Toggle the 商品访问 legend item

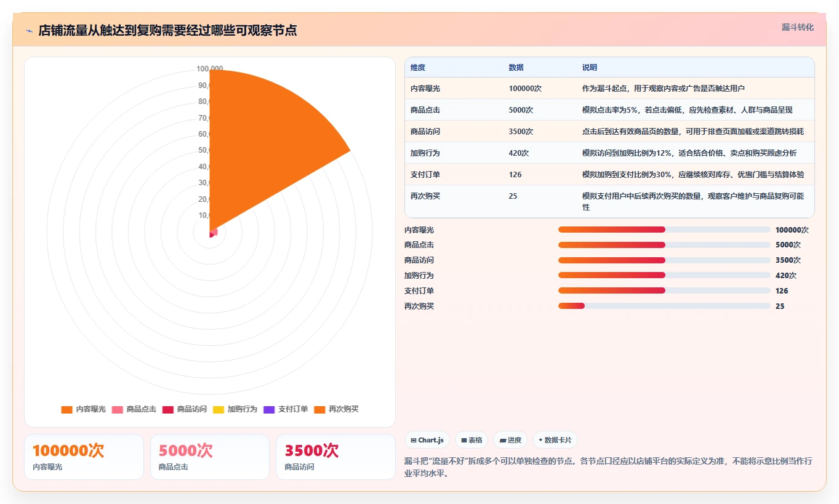184,409
